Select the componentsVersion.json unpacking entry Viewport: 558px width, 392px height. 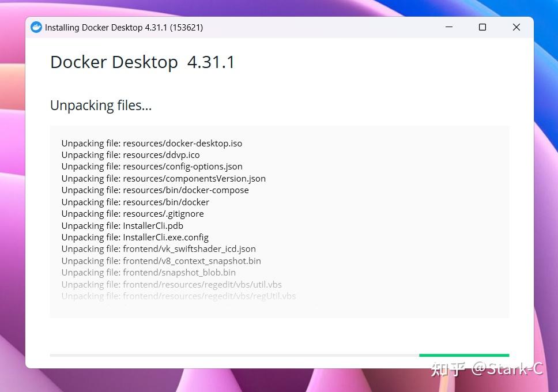[x=163, y=178]
